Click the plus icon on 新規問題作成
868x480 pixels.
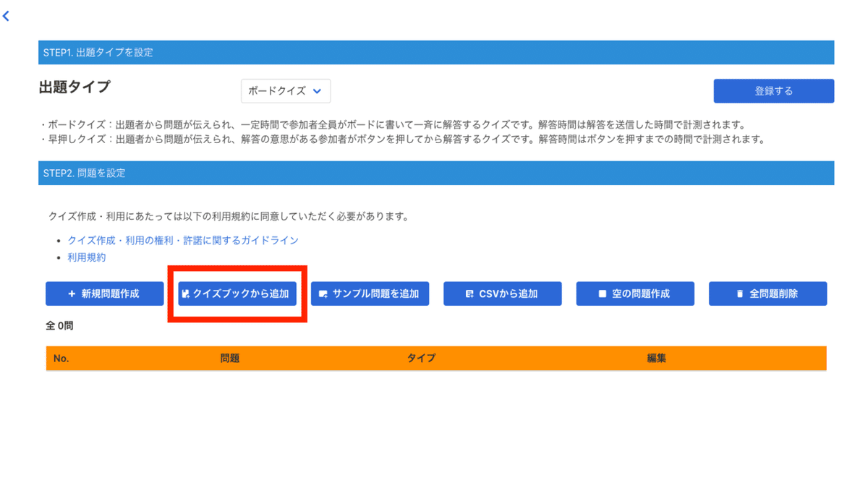pyautogui.click(x=71, y=293)
